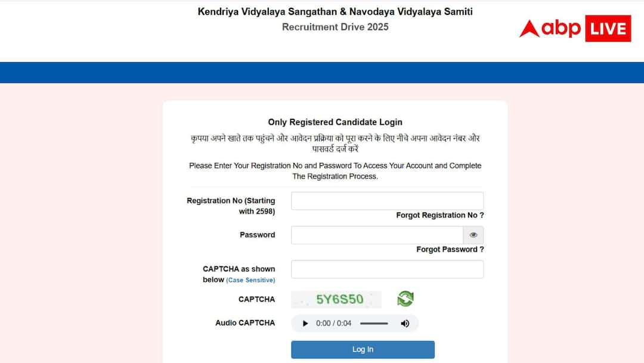This screenshot has width=644, height=363.
Task: Focus the Password input field
Action: pos(377,235)
